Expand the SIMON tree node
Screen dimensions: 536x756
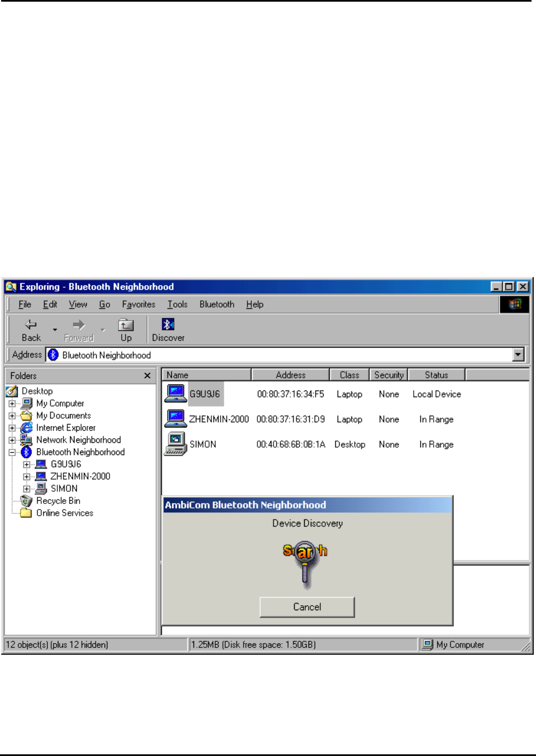[x=27, y=489]
